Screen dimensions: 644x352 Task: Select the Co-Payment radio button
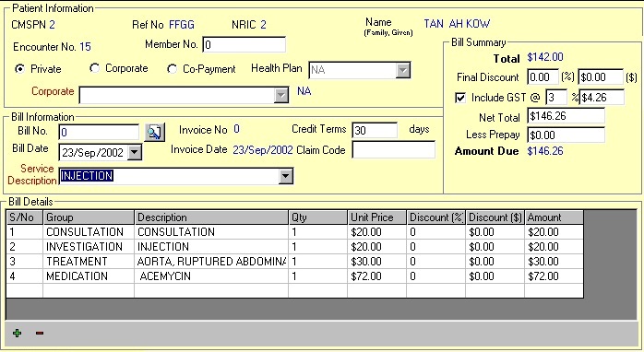pyautogui.click(x=172, y=69)
